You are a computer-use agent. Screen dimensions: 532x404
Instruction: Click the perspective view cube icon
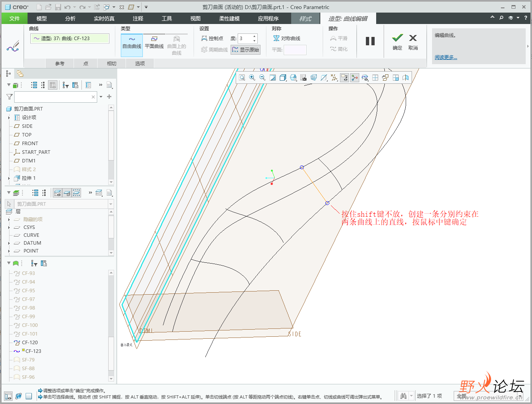[x=314, y=77]
